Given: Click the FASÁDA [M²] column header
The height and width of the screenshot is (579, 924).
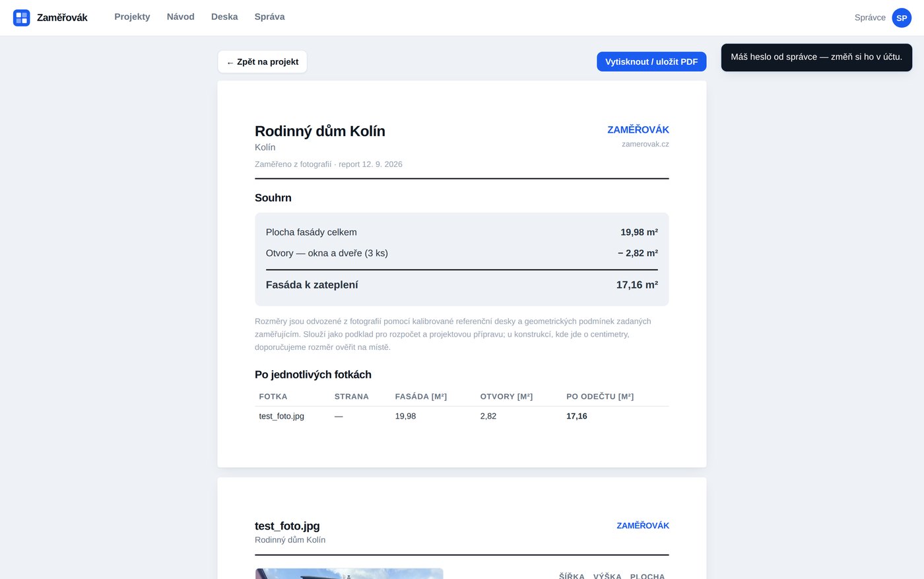Looking at the screenshot, I should pos(421,397).
